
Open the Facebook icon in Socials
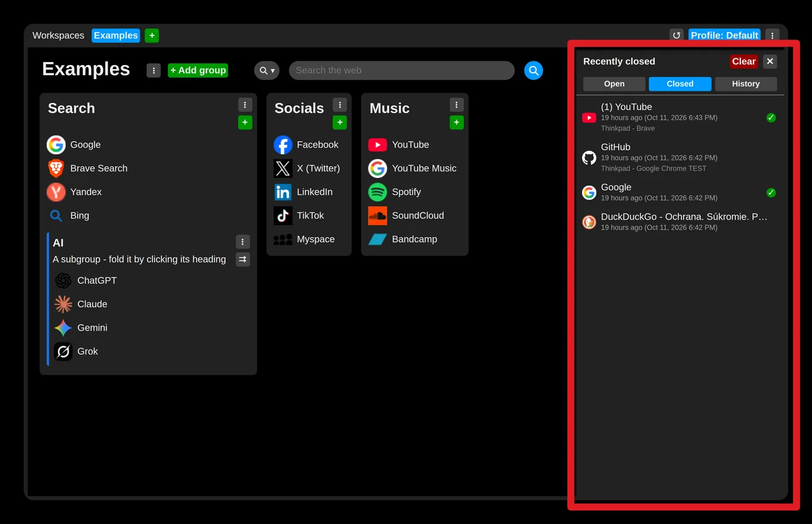point(283,145)
